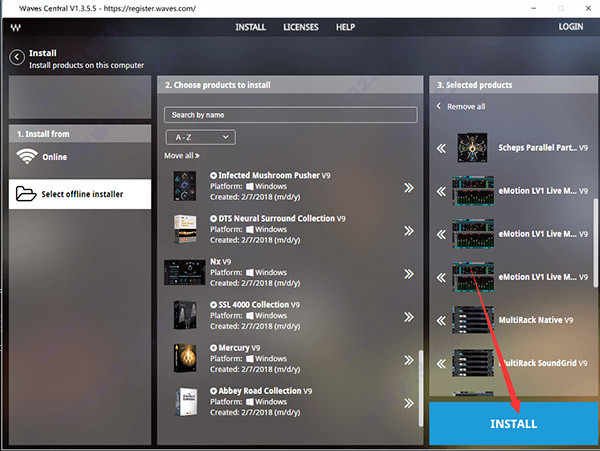Focus the Search by name field
The width and height of the screenshot is (600, 451).
(291, 115)
